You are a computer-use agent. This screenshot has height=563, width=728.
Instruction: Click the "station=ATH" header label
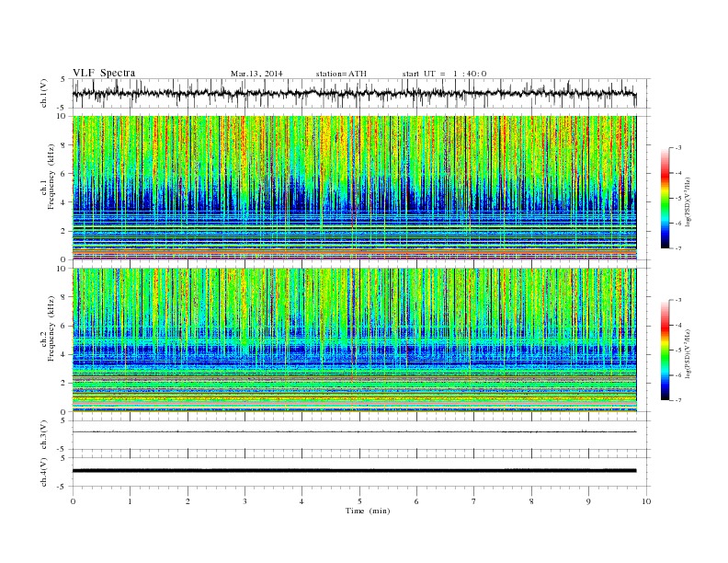[341, 74]
